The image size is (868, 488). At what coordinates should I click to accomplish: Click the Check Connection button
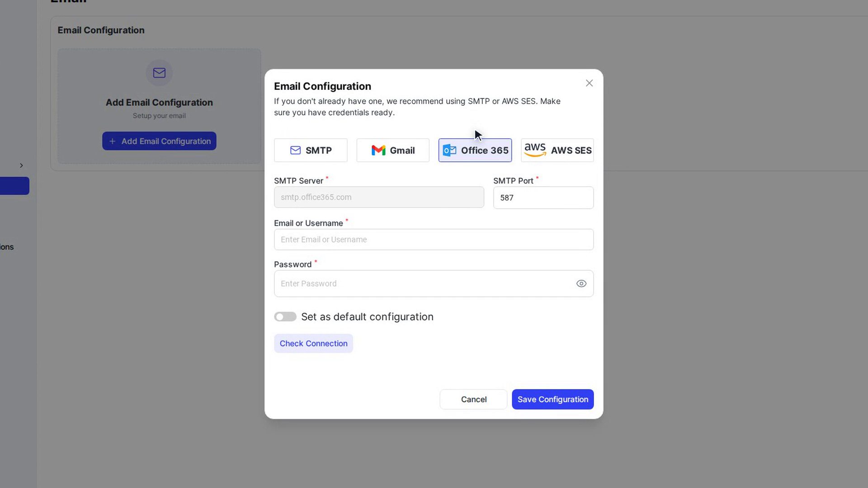point(313,343)
